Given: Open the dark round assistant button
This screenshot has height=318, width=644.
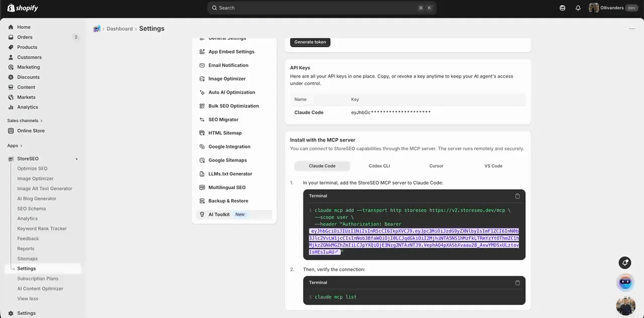Looking at the screenshot, I should (625, 263).
